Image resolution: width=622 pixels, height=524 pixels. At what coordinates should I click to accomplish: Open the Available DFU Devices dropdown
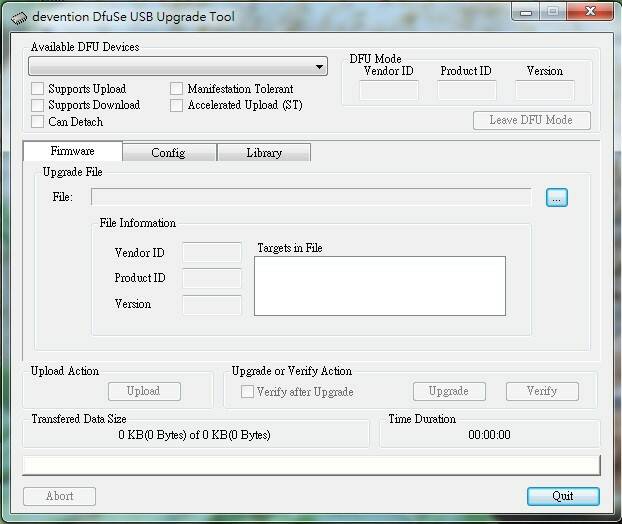tap(178, 66)
